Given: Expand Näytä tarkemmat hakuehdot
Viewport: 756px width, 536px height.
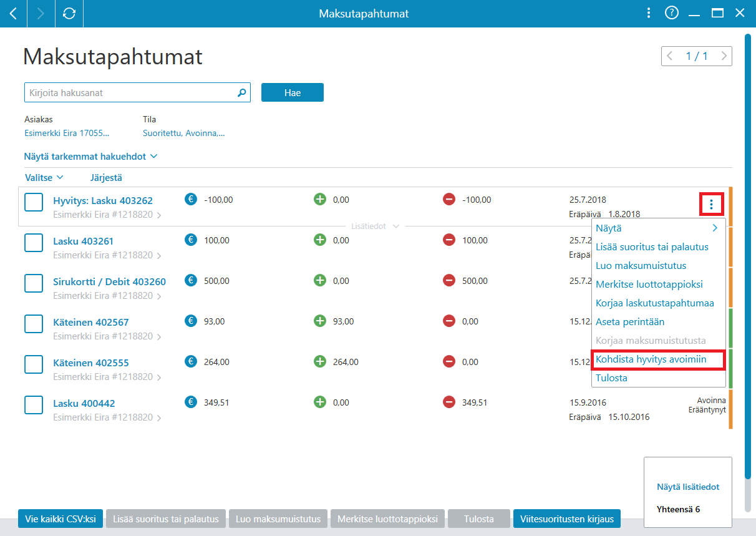Looking at the screenshot, I should 90,157.
